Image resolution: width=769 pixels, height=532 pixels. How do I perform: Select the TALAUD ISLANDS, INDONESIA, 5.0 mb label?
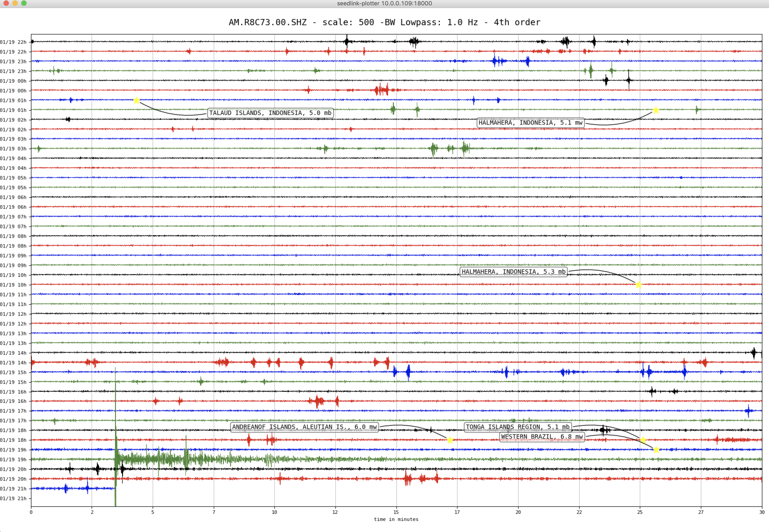270,113
